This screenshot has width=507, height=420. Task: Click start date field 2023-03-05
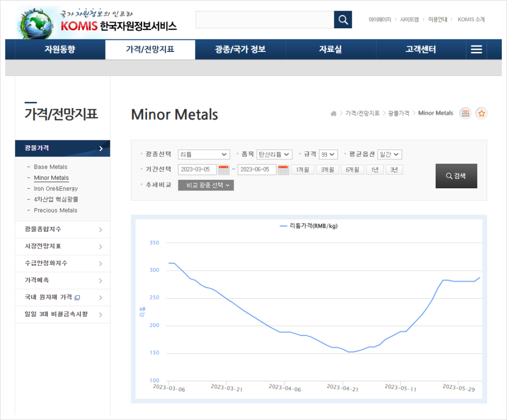[x=197, y=169]
